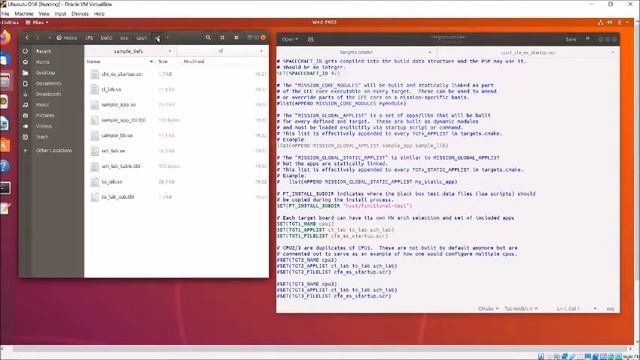Close the cpu1_cfe_es_startup.scr tab
This screenshot has height=360, width=640.
point(613,52)
